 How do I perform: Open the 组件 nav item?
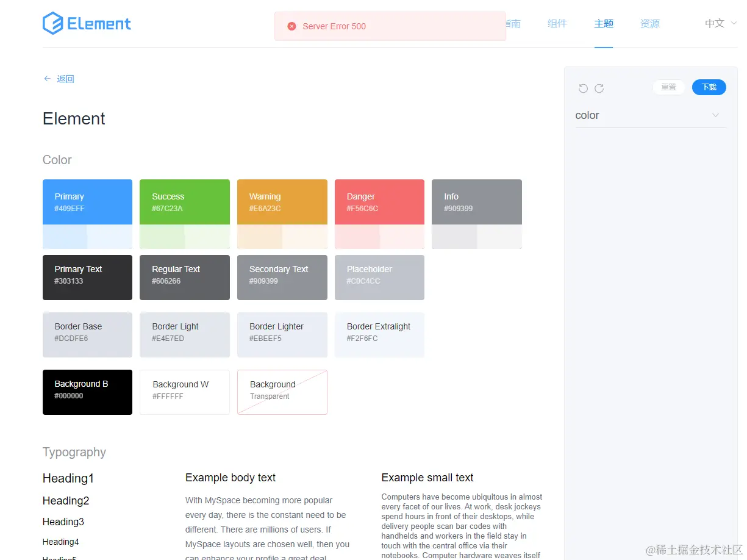pos(557,24)
